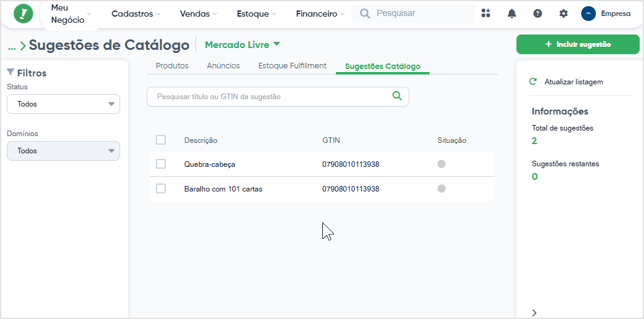
Task: Open the apps grid icon in the top bar
Action: coord(486,13)
